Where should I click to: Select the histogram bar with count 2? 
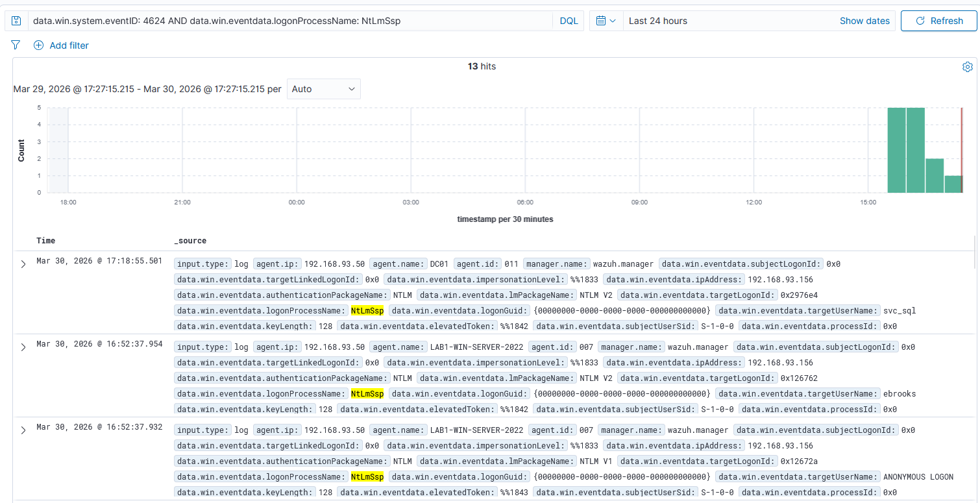coord(935,175)
